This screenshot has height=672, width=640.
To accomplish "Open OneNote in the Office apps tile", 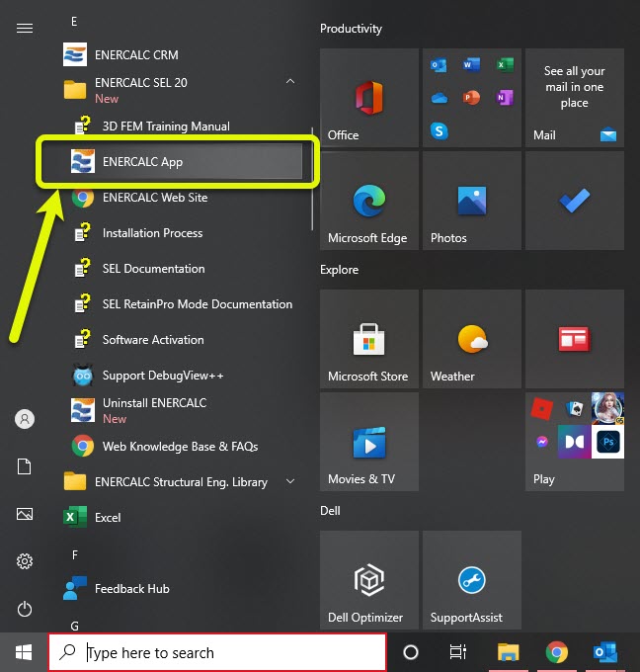I will 505,98.
